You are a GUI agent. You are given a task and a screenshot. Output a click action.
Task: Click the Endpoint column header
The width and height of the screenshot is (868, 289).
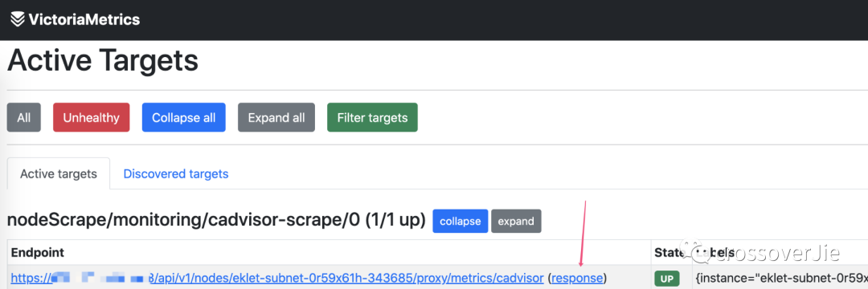pyautogui.click(x=38, y=253)
